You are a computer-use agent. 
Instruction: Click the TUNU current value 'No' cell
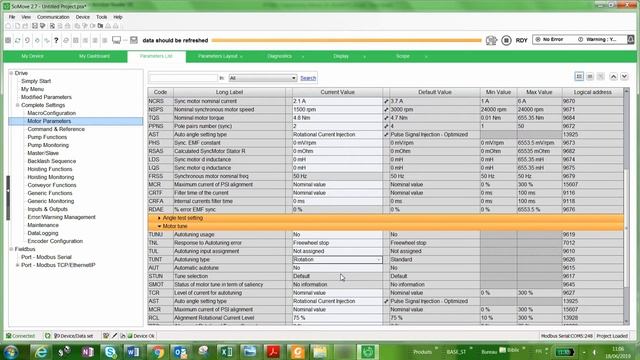[x=337, y=235]
